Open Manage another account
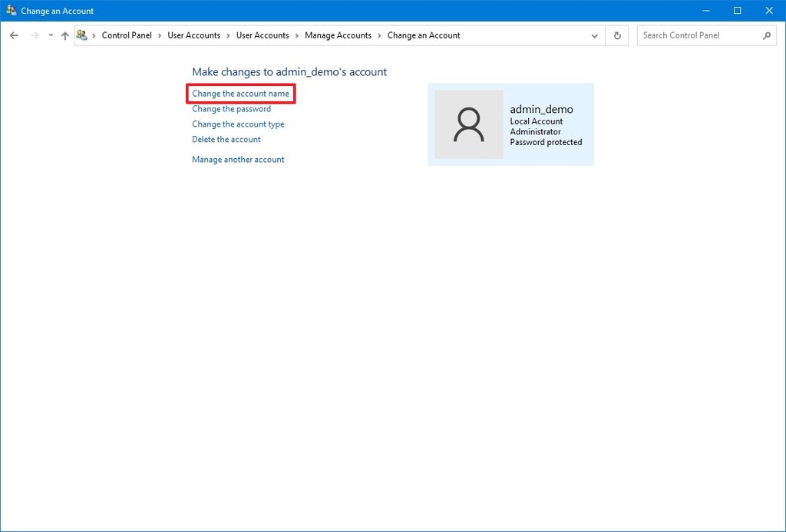786x532 pixels. pos(238,159)
